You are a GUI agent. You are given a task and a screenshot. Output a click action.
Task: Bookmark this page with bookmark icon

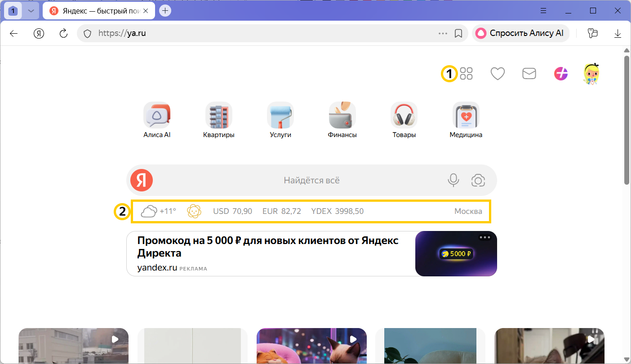pyautogui.click(x=458, y=33)
